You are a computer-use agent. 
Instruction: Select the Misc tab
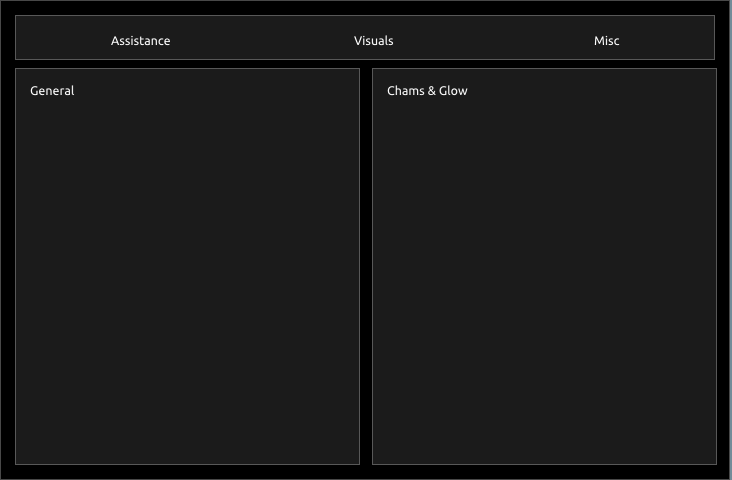(x=606, y=41)
